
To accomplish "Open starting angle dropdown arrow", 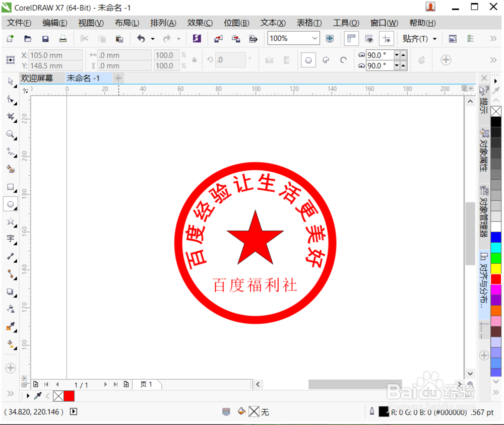I will [x=397, y=55].
